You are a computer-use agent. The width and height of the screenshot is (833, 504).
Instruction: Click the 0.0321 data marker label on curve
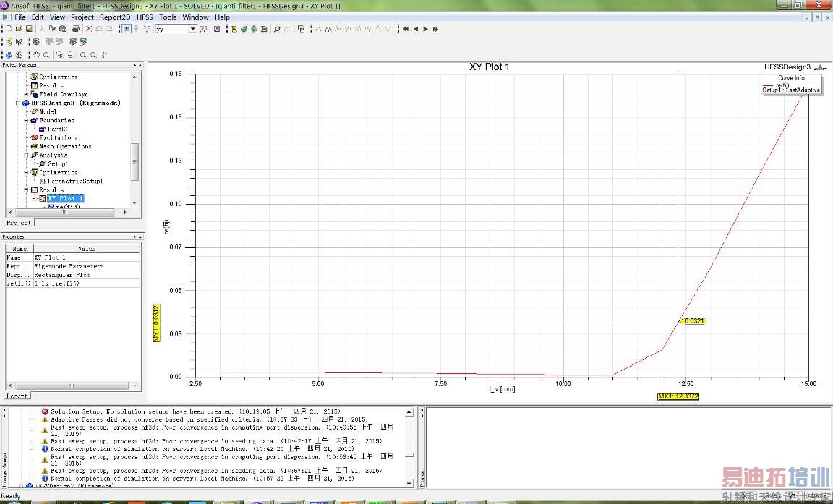point(693,321)
